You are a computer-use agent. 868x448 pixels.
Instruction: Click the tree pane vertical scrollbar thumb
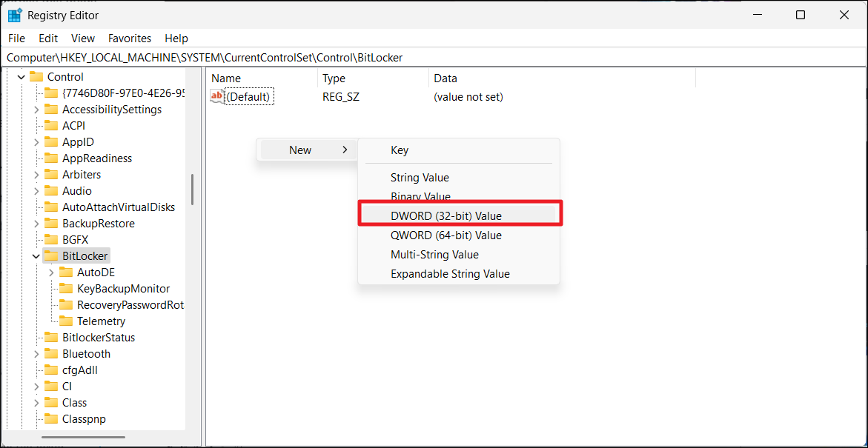click(x=193, y=189)
